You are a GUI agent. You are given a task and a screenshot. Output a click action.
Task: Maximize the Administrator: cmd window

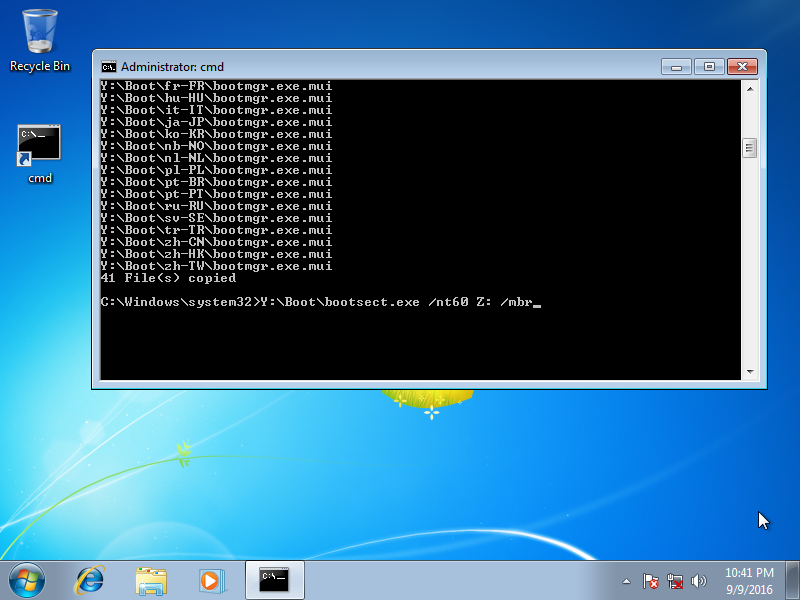tap(709, 66)
